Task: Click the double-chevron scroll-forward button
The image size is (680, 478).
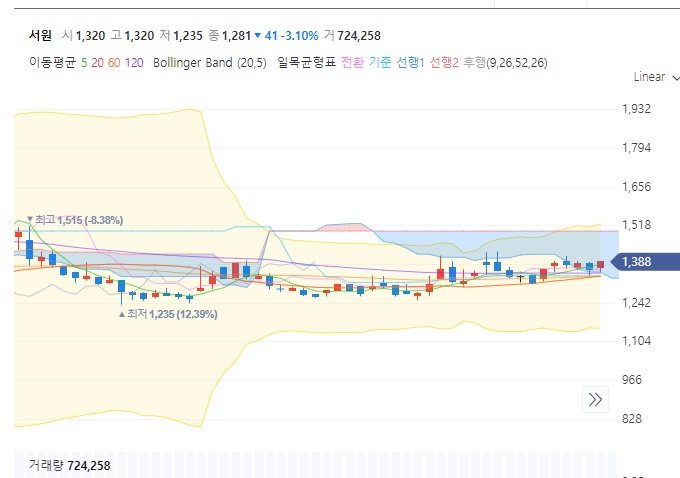Action: [x=595, y=399]
